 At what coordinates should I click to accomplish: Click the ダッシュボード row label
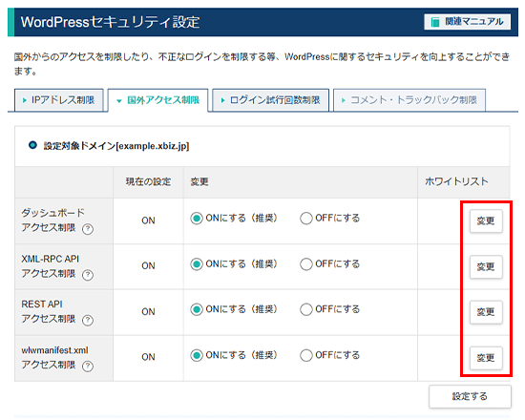tap(52, 220)
